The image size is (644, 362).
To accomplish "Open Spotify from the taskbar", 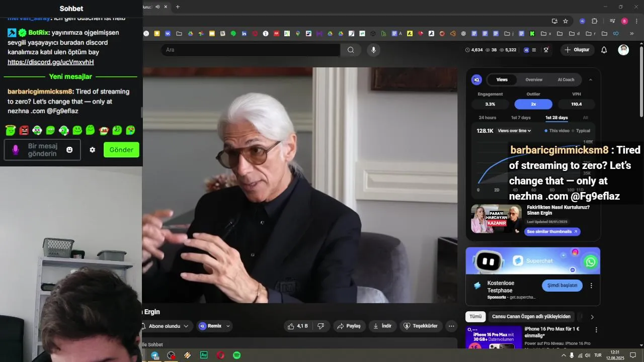I will [x=236, y=355].
